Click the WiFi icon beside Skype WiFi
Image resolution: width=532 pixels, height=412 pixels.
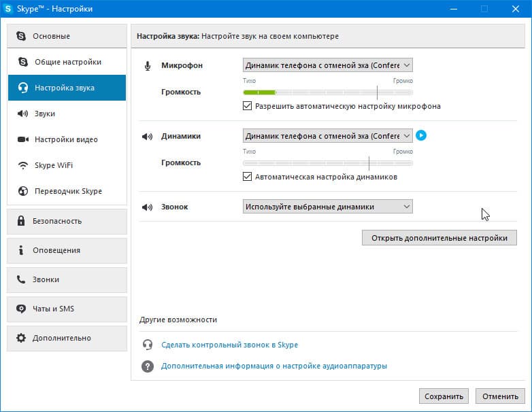pos(22,165)
